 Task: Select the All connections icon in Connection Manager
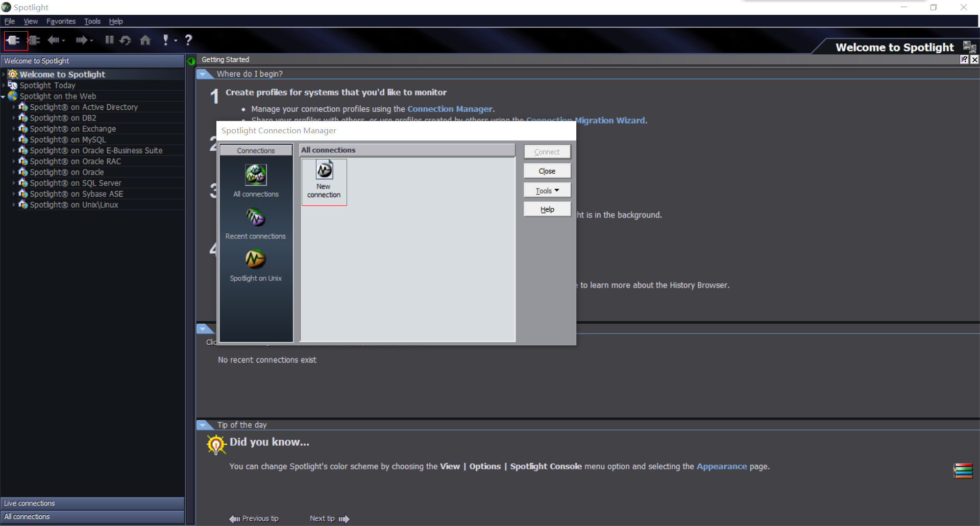point(256,175)
